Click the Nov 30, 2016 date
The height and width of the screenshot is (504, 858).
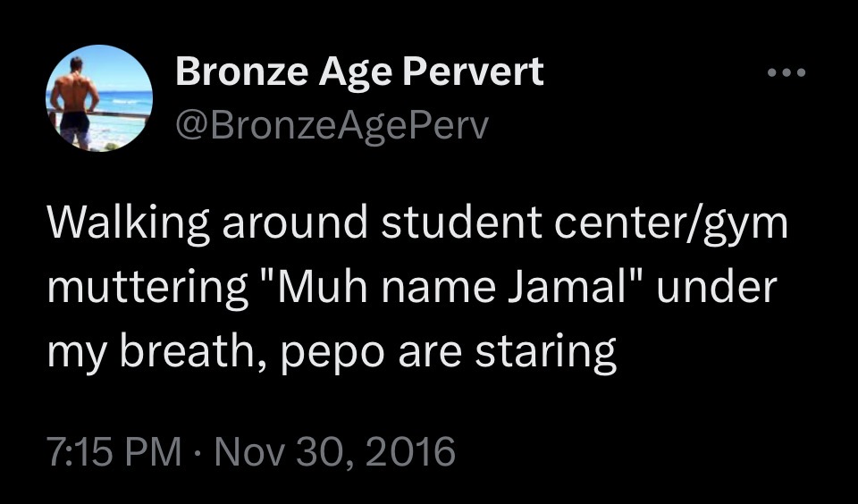[334, 451]
